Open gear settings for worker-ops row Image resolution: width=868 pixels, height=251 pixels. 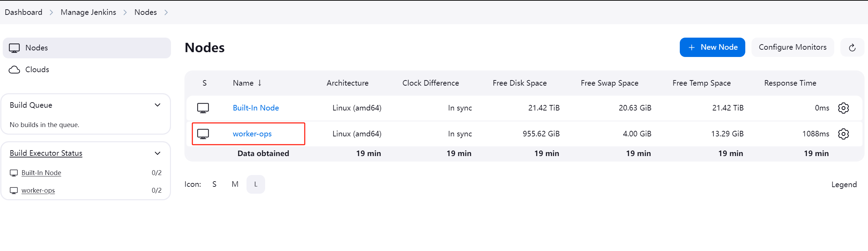pyautogui.click(x=843, y=134)
